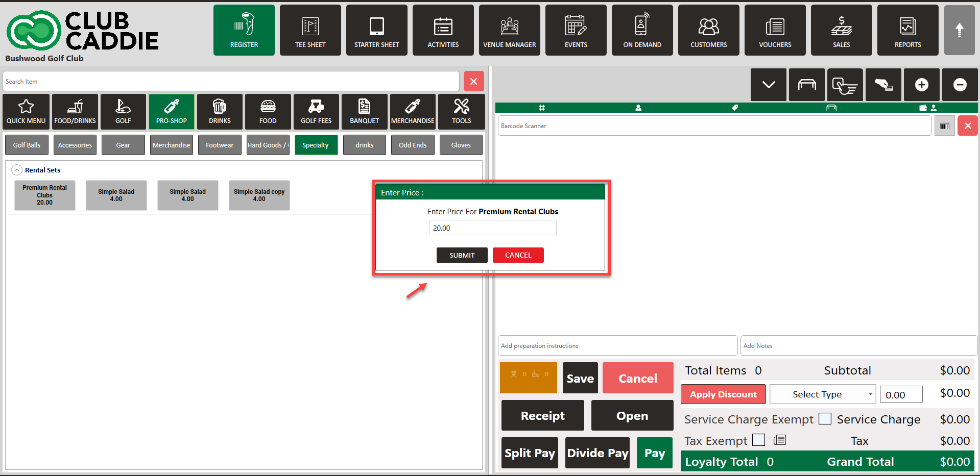Viewport: 980px width, 476px height.
Task: Expand the chevron down menu
Action: [x=768, y=85]
